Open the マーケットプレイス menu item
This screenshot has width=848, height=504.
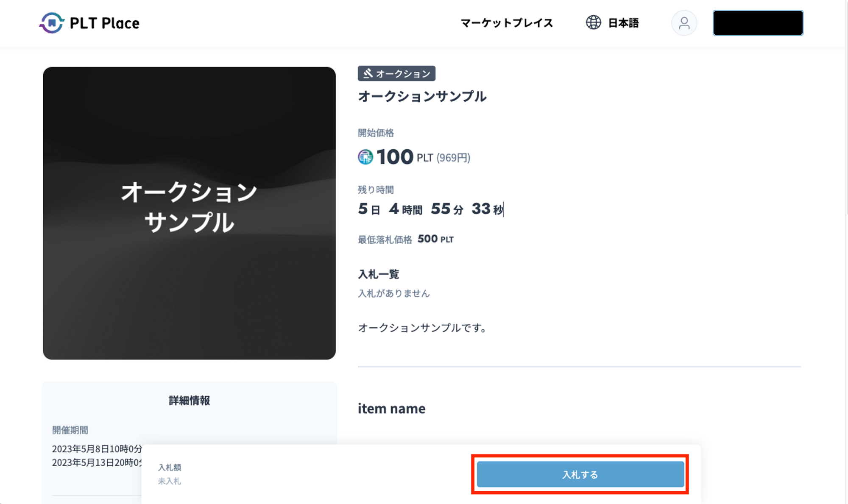point(507,23)
